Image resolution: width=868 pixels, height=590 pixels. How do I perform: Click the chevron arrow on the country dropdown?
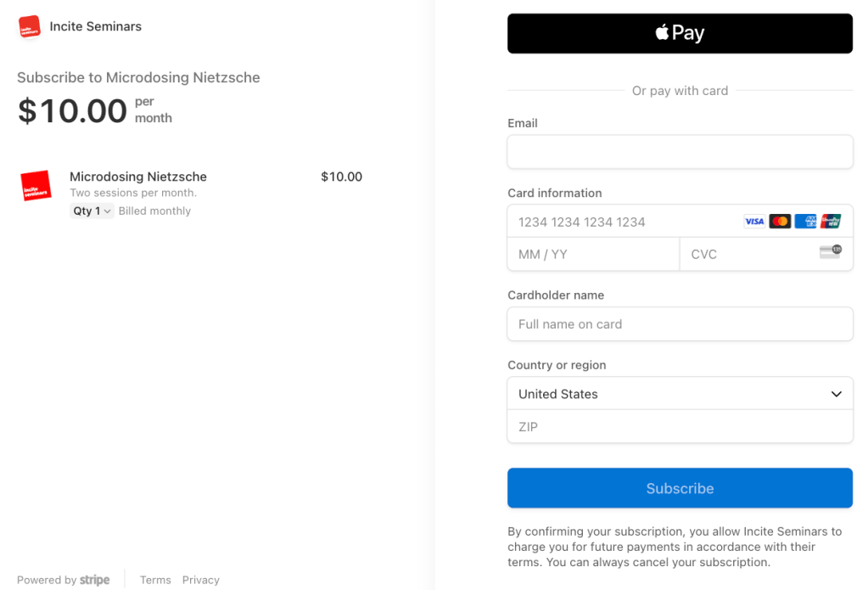836,394
